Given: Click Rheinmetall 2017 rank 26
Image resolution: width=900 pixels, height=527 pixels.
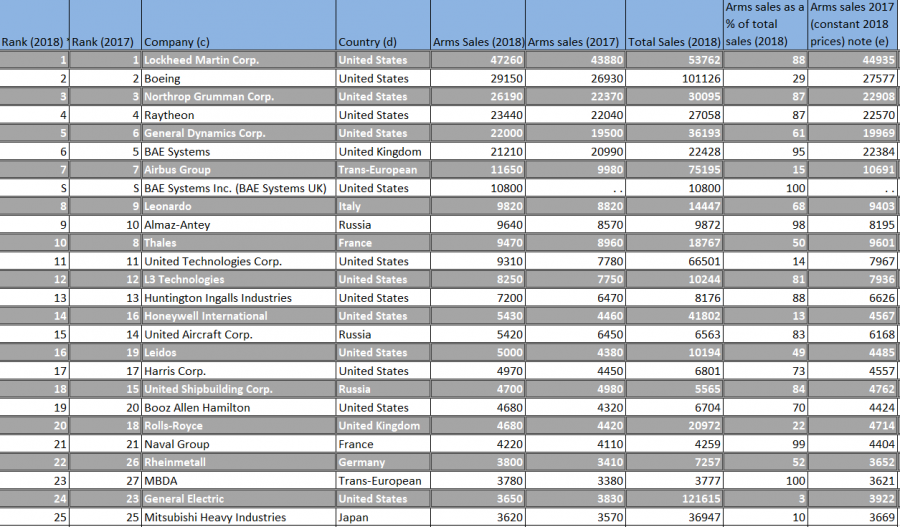Looking at the screenshot, I should (x=106, y=462).
